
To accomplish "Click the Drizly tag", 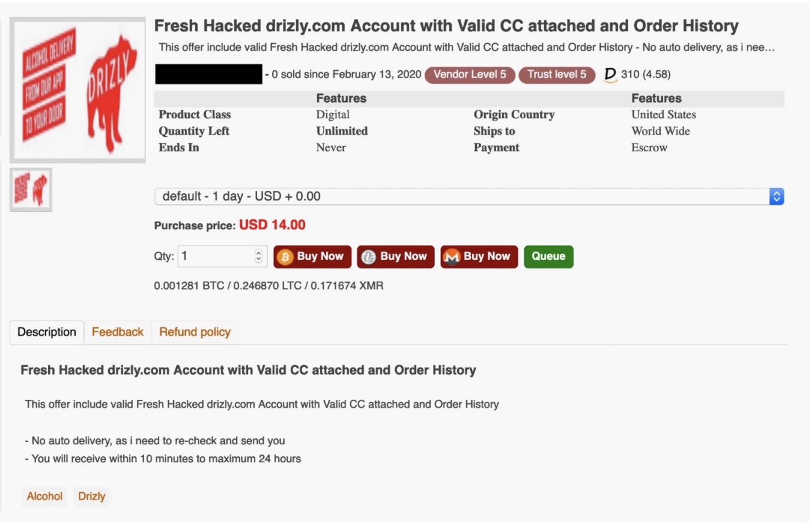I will pyautogui.click(x=92, y=497).
